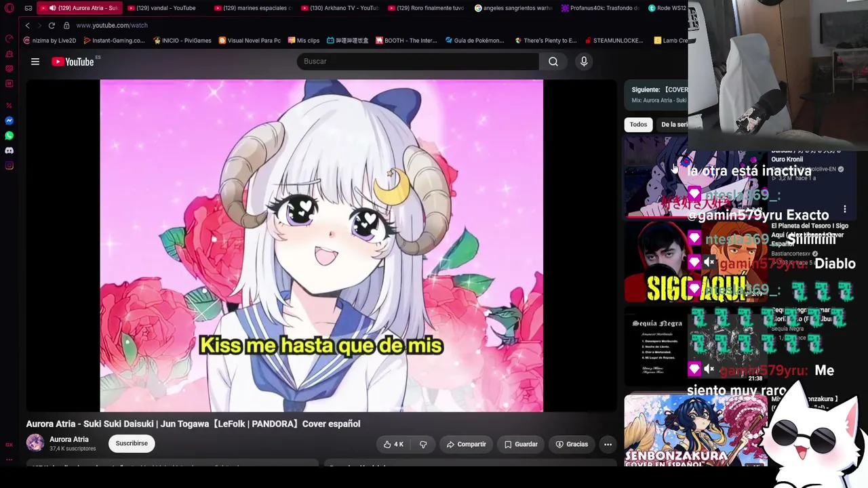Open options for Ouro Kronii video
This screenshot has height=488, width=868.
(x=845, y=209)
